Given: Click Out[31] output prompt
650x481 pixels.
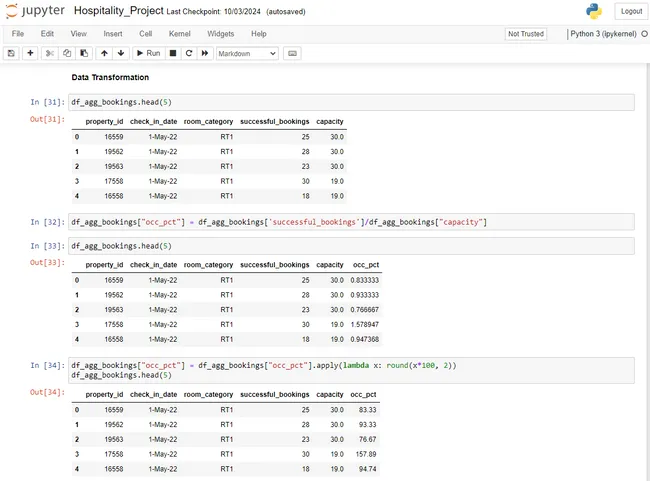Looking at the screenshot, I should [47, 119].
